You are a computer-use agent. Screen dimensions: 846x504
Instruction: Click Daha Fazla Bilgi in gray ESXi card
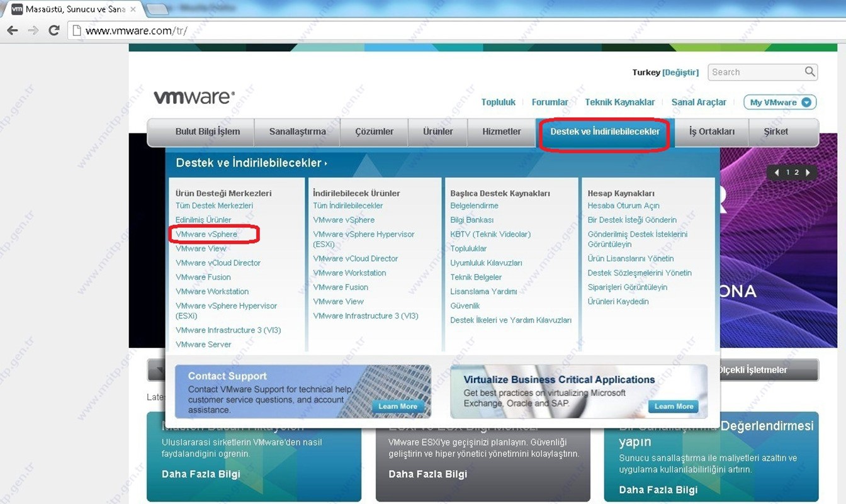[427, 474]
